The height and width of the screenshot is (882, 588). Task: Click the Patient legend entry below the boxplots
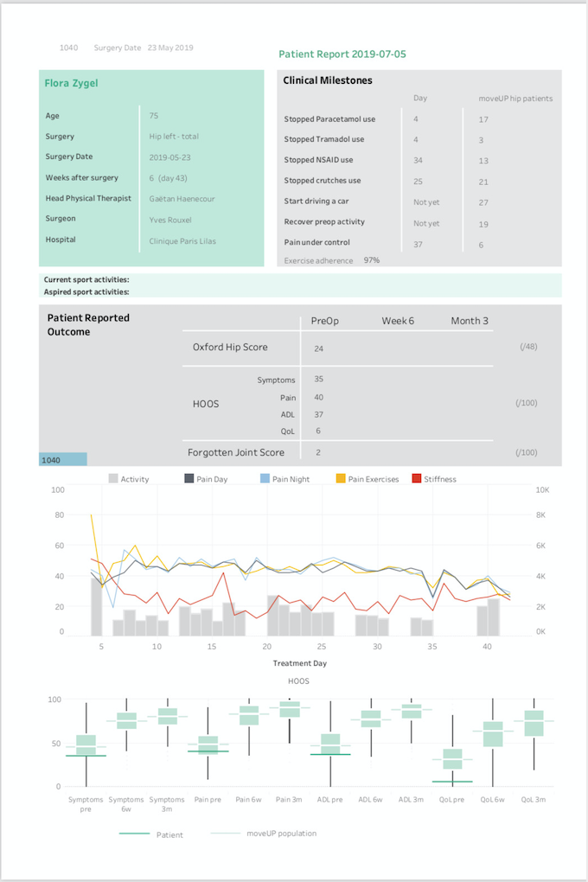[150, 834]
